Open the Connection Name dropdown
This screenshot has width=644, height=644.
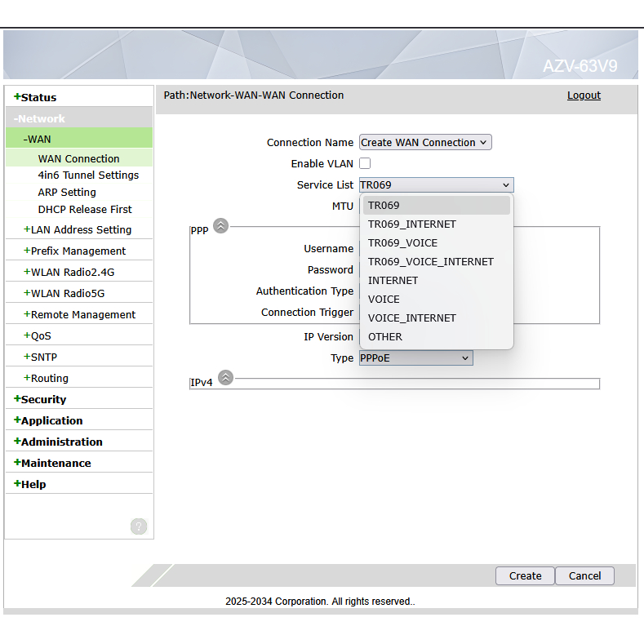click(x=425, y=142)
